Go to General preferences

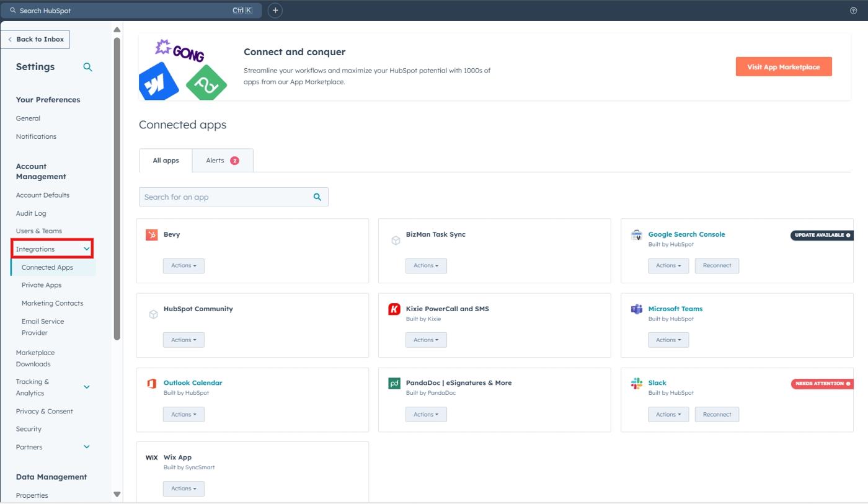pos(28,118)
